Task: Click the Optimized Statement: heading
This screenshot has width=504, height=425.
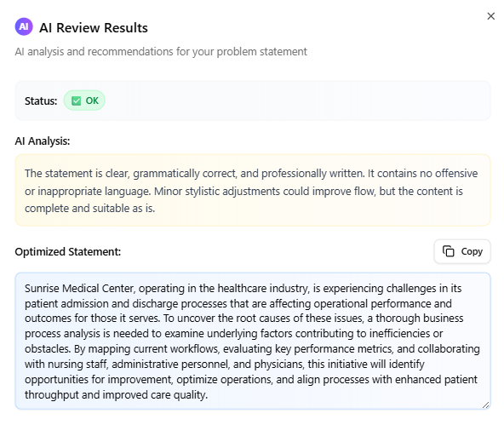Action: point(68,252)
